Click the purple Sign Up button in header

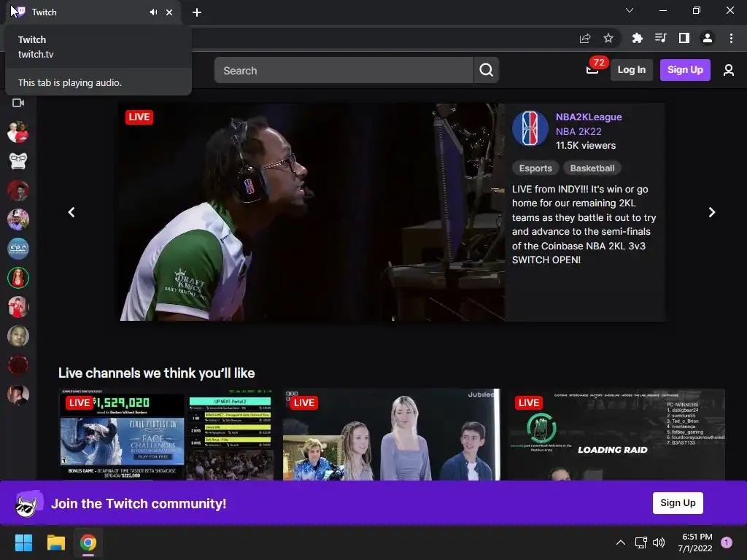(685, 70)
